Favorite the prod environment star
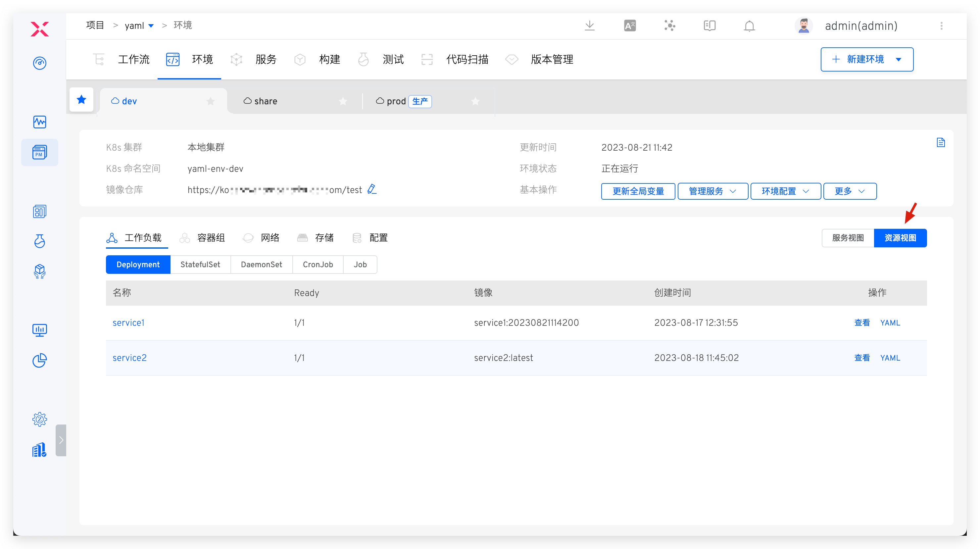 (x=475, y=101)
